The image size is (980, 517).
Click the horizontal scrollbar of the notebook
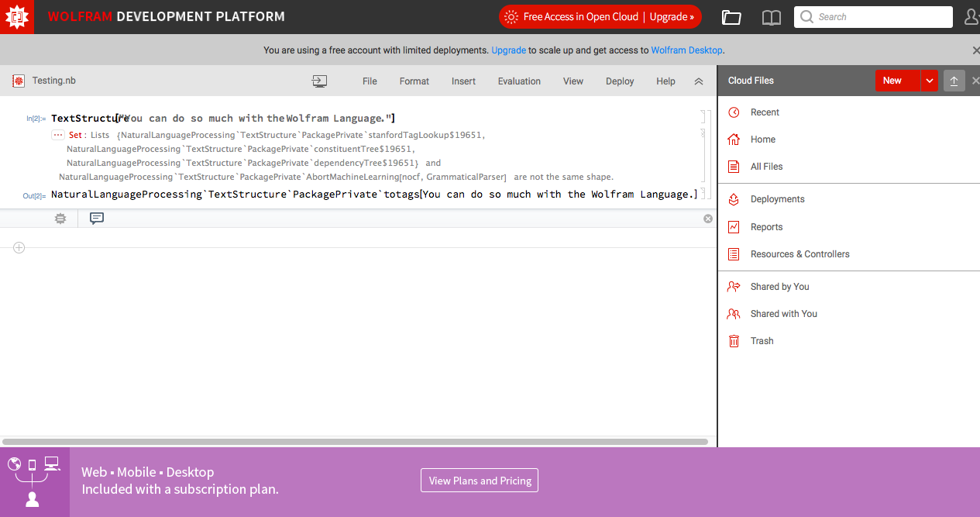coord(355,442)
